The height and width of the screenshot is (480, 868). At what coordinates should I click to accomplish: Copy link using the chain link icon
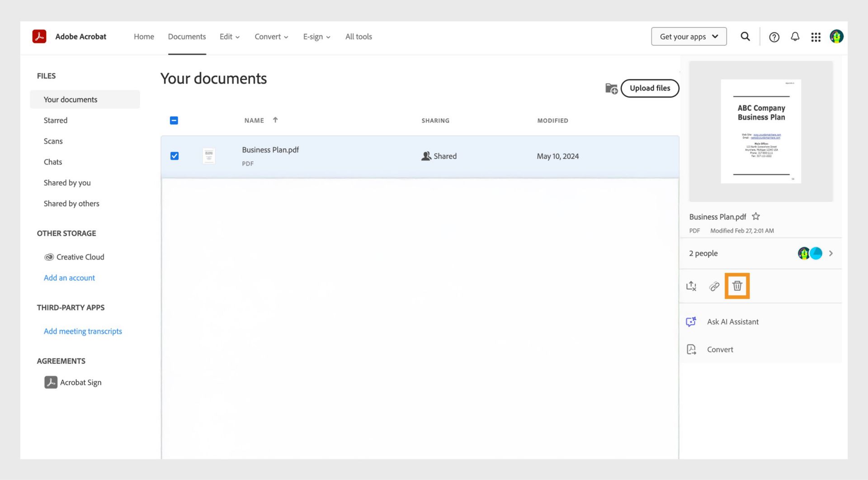pyautogui.click(x=714, y=286)
